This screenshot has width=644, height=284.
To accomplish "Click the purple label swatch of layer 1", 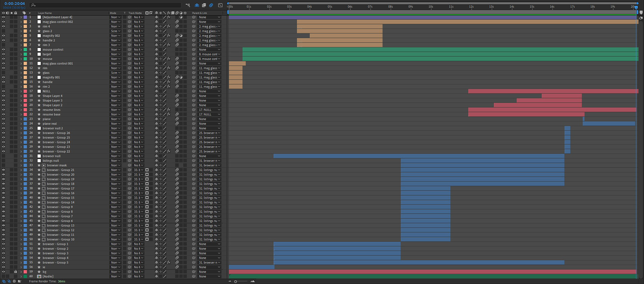I will tap(25, 17).
